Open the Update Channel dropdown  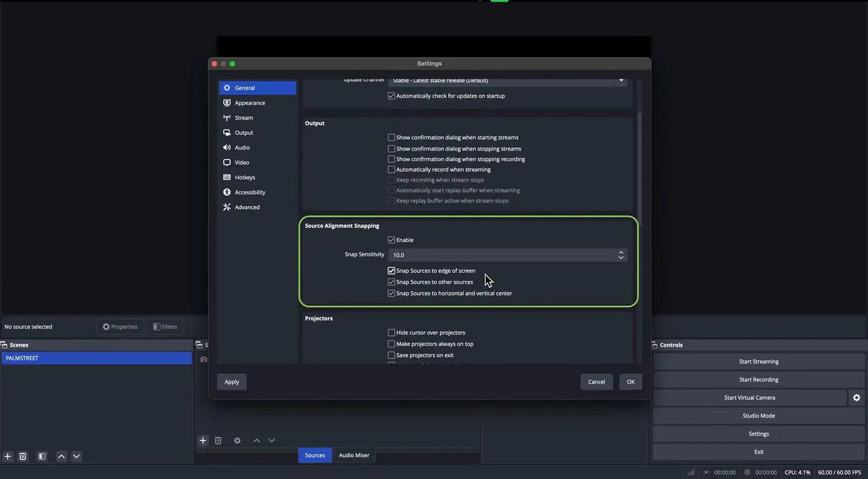(x=507, y=81)
